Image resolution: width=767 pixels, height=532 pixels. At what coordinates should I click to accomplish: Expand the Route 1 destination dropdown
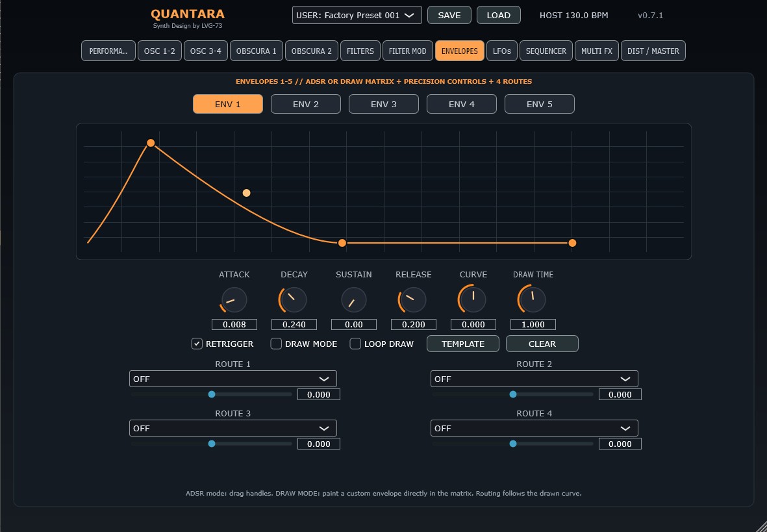233,379
